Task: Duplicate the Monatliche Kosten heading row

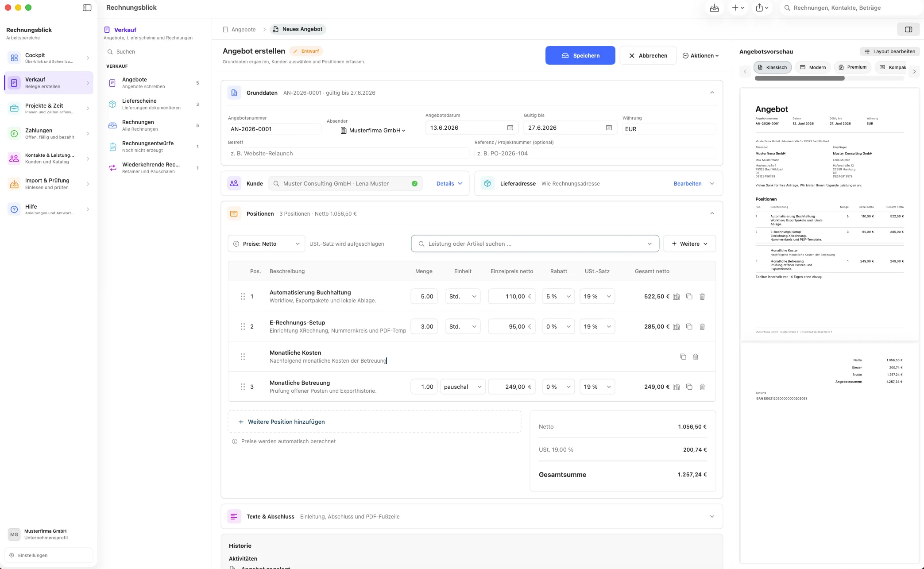Action: (x=683, y=357)
